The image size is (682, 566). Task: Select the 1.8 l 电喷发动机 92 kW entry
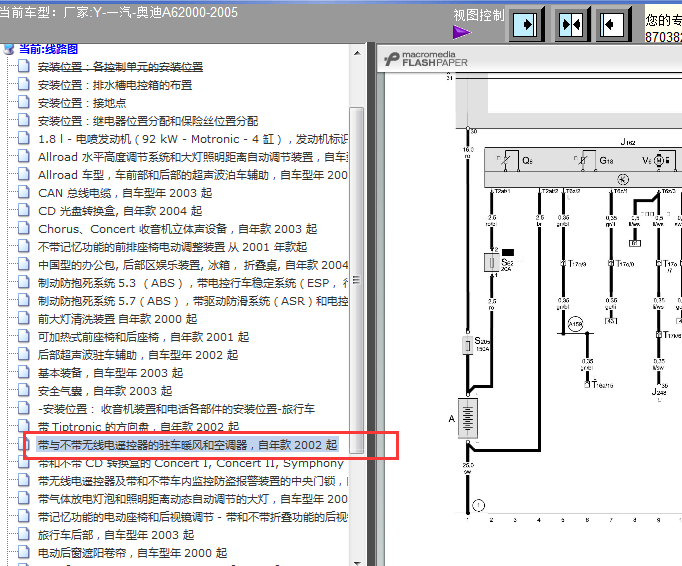click(193, 139)
